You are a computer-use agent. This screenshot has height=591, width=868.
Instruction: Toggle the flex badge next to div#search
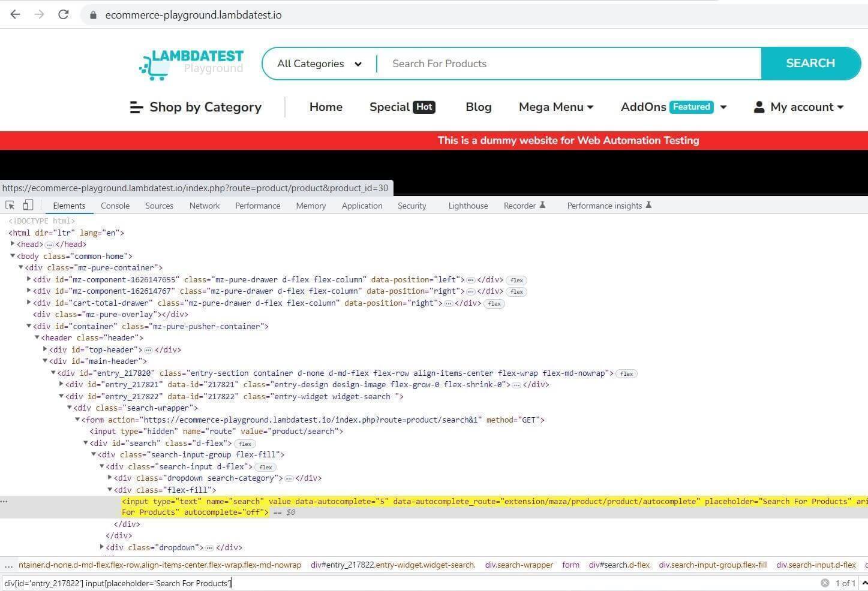point(244,444)
